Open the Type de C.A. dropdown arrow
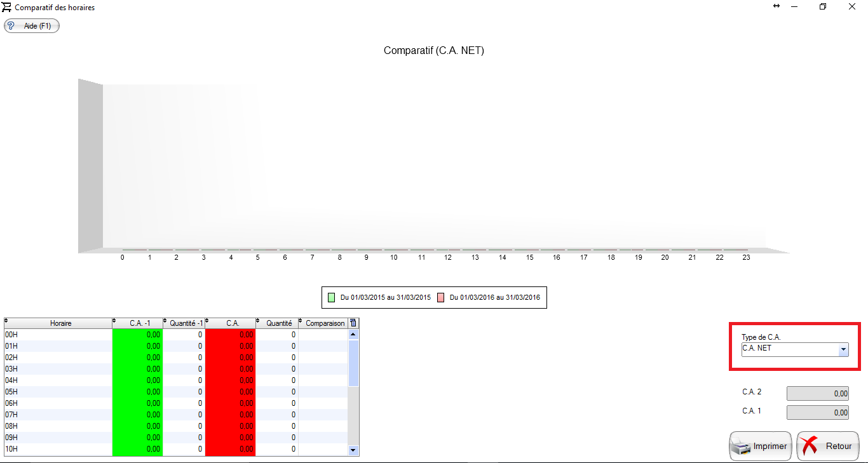This screenshot has height=463, width=868. [843, 349]
